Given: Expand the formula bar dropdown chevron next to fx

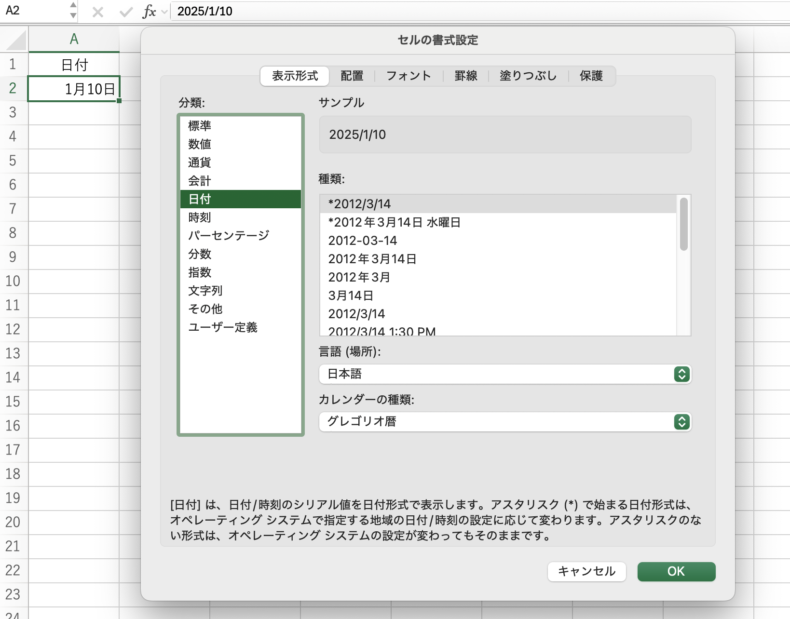Looking at the screenshot, I should [x=164, y=12].
